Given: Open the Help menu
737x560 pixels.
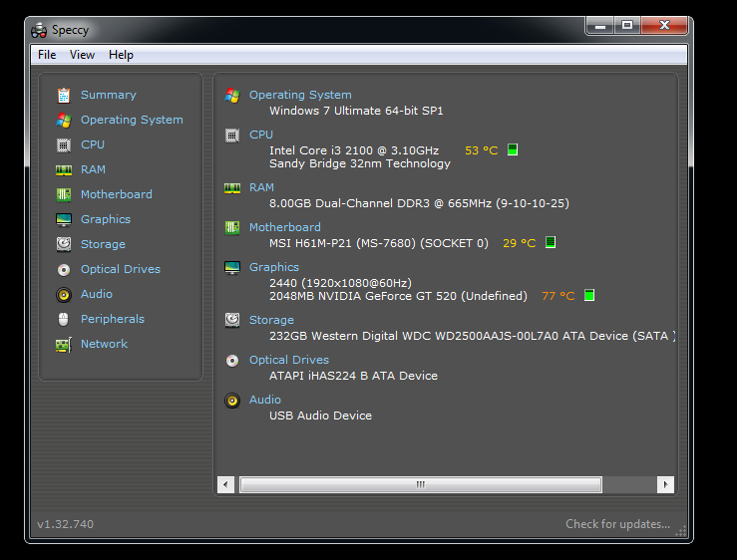Looking at the screenshot, I should pyautogui.click(x=121, y=55).
